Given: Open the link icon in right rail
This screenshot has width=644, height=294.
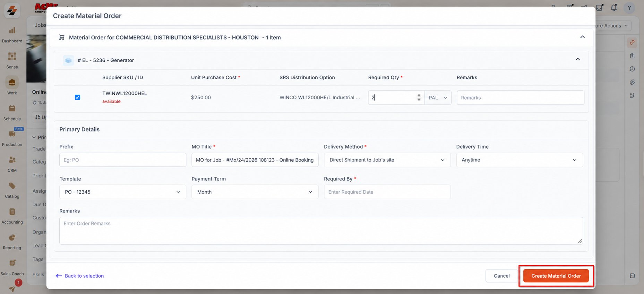Looking at the screenshot, I should click(x=632, y=42).
